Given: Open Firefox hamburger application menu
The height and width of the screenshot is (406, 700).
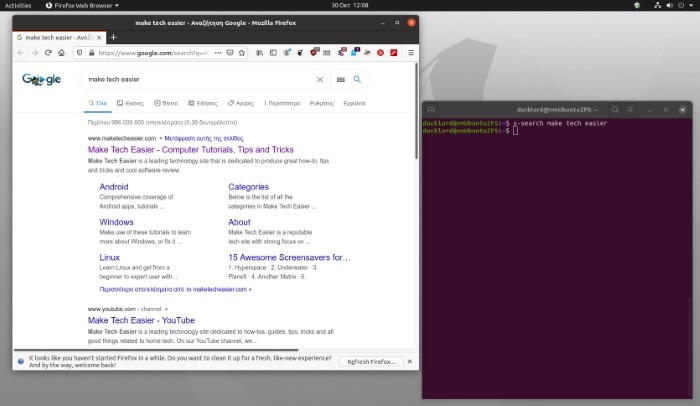Looking at the screenshot, I should 411,53.
